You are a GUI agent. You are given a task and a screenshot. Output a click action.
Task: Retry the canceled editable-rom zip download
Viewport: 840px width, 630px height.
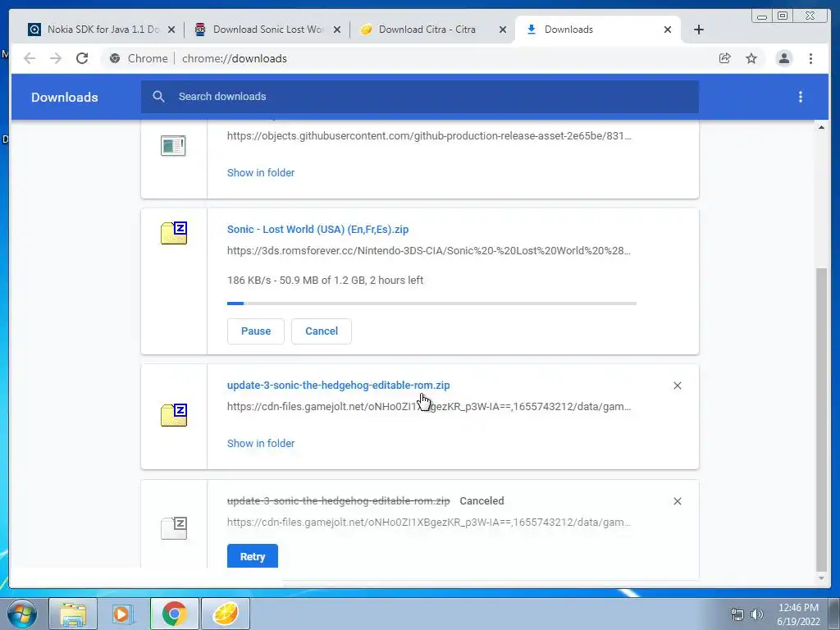[x=253, y=557]
